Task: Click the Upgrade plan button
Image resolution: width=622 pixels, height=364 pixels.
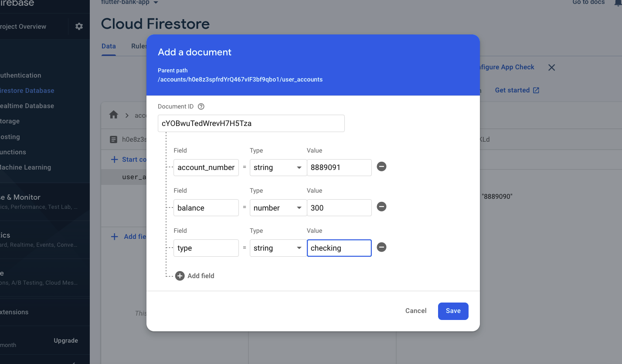Action: (x=66, y=340)
